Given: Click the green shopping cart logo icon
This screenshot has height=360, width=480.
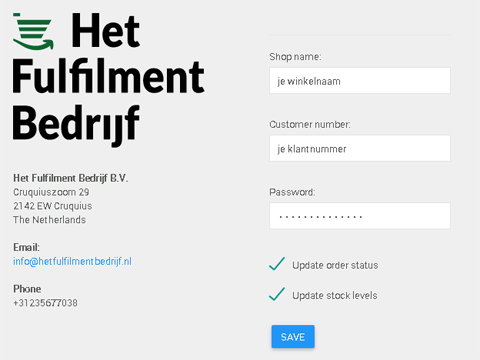Looking at the screenshot, I should tap(33, 32).
